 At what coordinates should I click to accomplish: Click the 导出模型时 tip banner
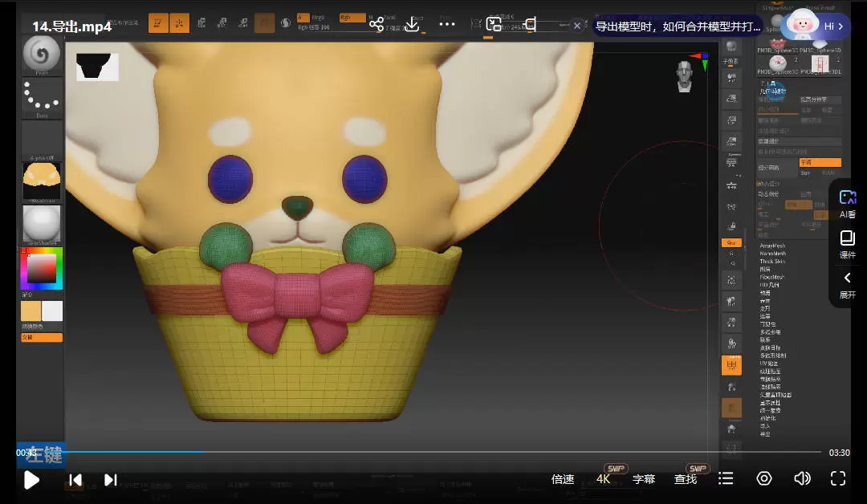(678, 26)
